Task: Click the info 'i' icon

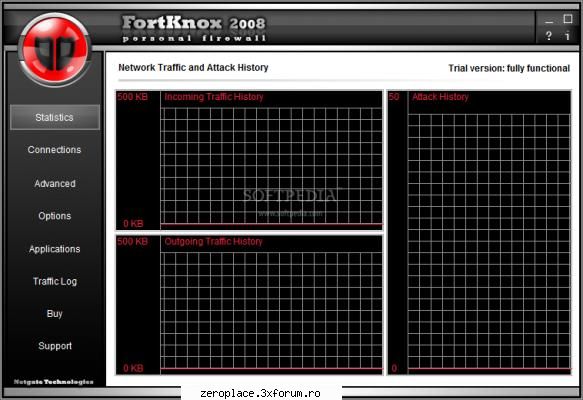Action: (x=567, y=36)
